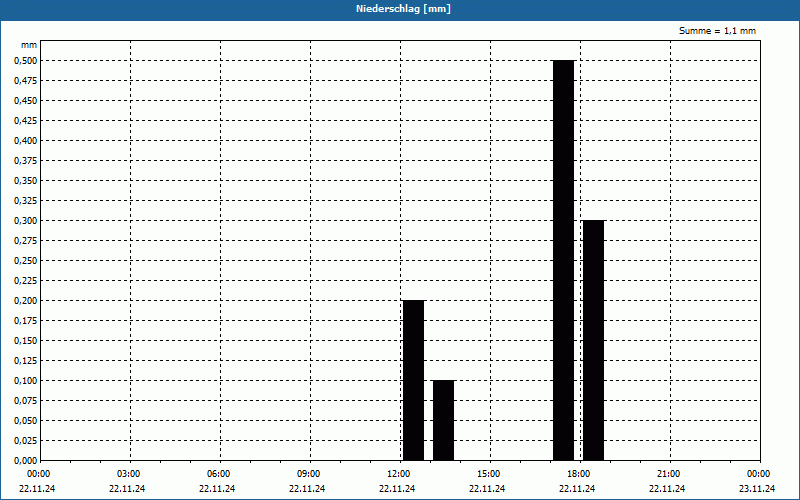Click the 0,100 y-axis label
Screen dimensions: 800x500
(x=26, y=381)
